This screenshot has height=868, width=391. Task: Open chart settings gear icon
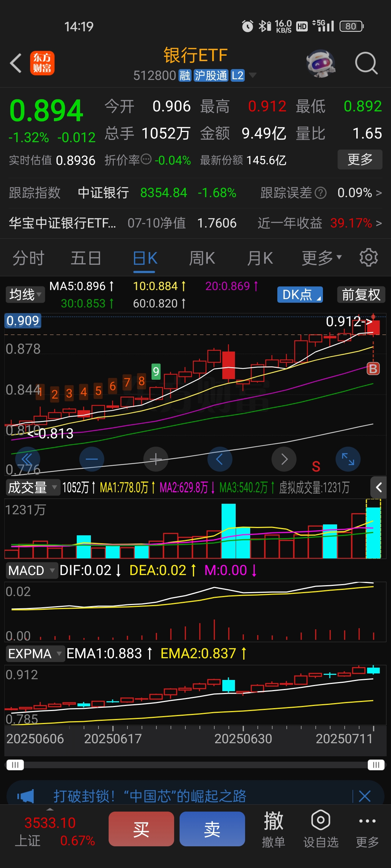tap(369, 258)
